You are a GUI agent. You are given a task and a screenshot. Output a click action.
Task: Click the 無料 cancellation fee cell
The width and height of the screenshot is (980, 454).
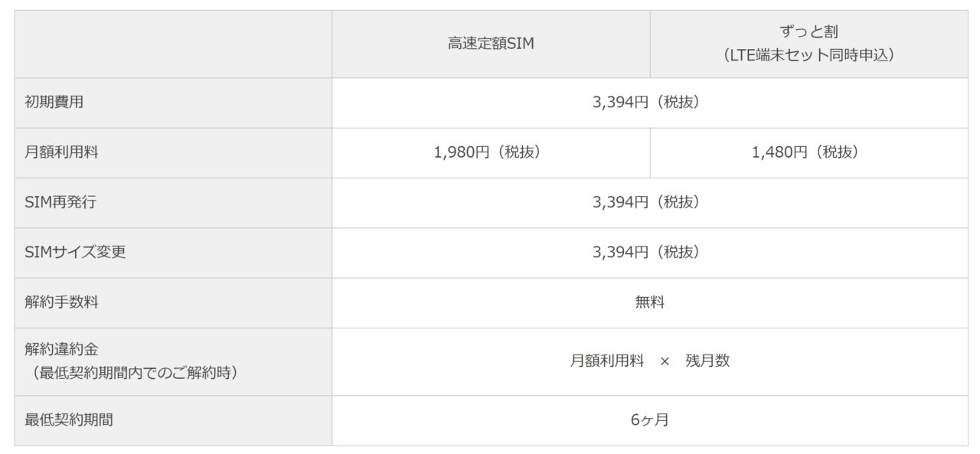point(649,302)
